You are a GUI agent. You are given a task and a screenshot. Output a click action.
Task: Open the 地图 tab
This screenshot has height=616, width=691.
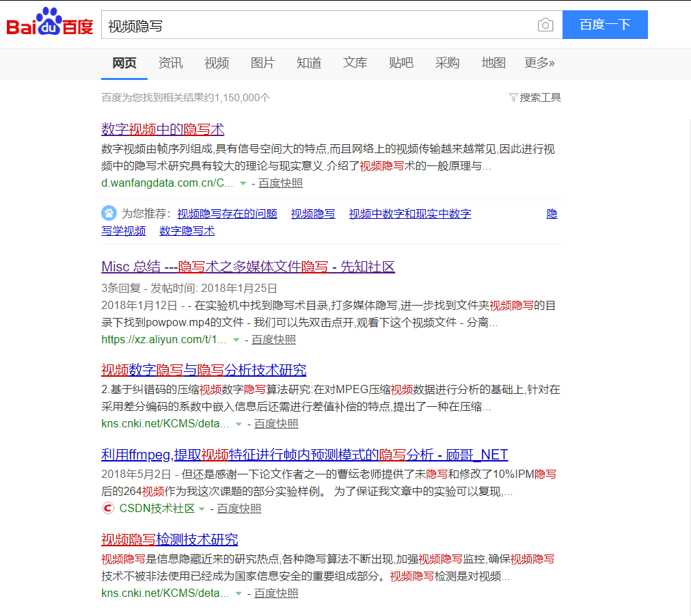tap(493, 62)
